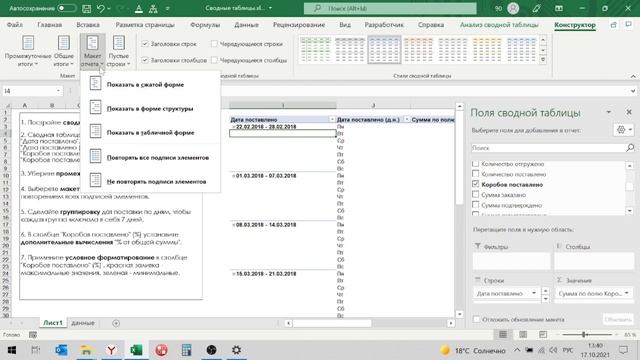Open field list settings gear dropdown

[624, 130]
